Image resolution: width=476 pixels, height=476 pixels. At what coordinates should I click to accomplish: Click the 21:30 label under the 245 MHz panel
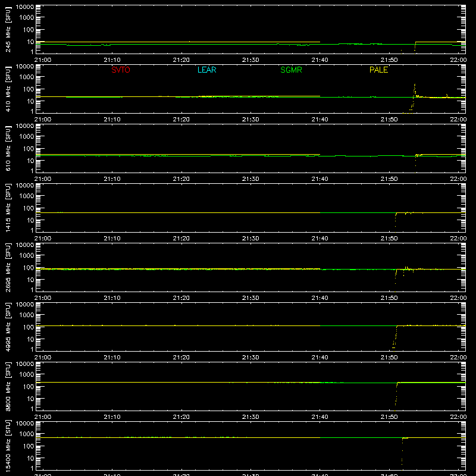[250, 60]
